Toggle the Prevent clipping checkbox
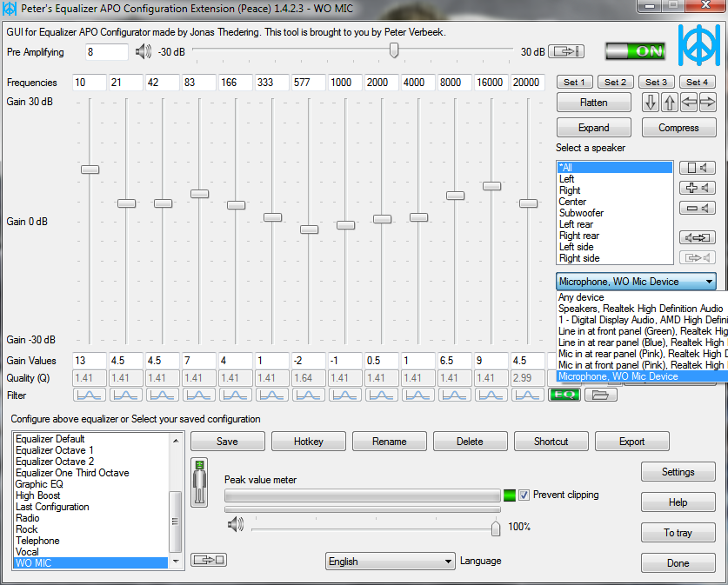 coord(524,495)
